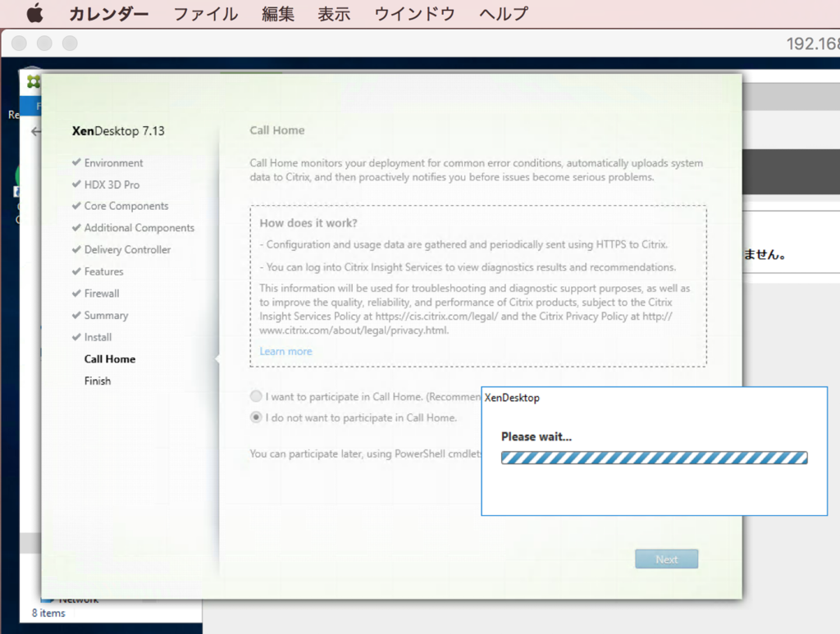The width and height of the screenshot is (840, 634).
Task: Click the Citrix icon in background window
Action: click(33, 81)
